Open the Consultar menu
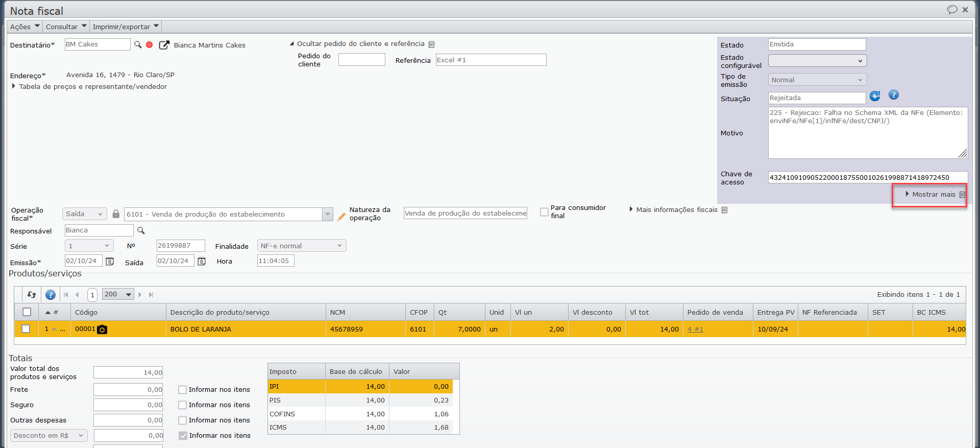The image size is (980, 448). [66, 27]
